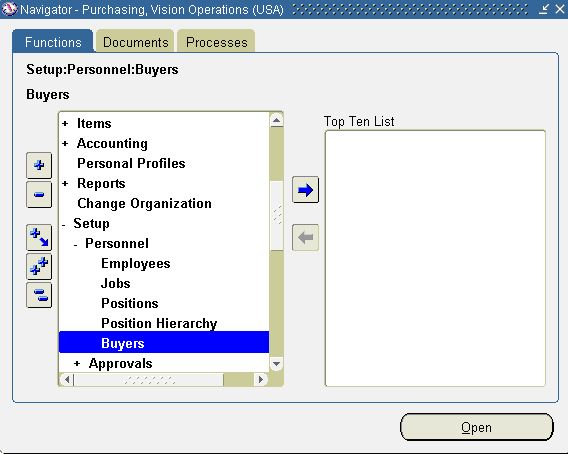Click the Items label in tree
This screenshot has width=568, height=454.
(x=94, y=124)
